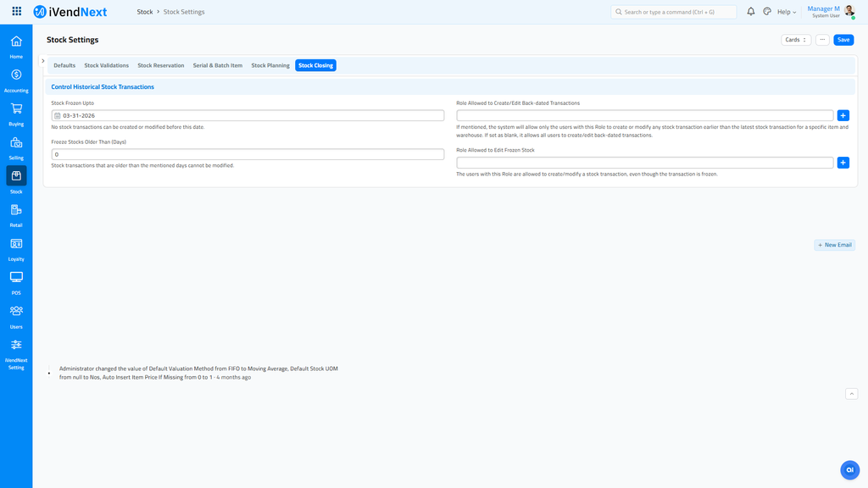Switch to the Stock Validations tab
This screenshot has width=868, height=488.
point(106,65)
